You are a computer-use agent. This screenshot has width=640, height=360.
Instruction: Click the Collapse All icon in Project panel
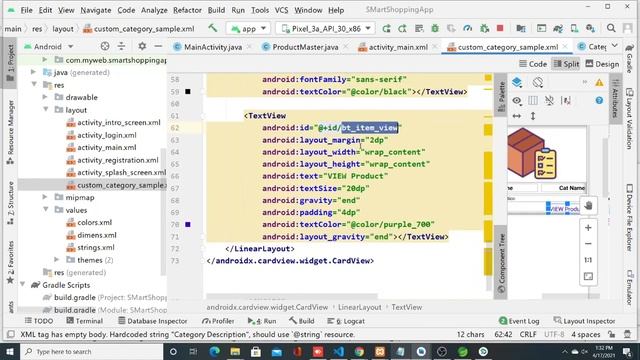tap(121, 47)
